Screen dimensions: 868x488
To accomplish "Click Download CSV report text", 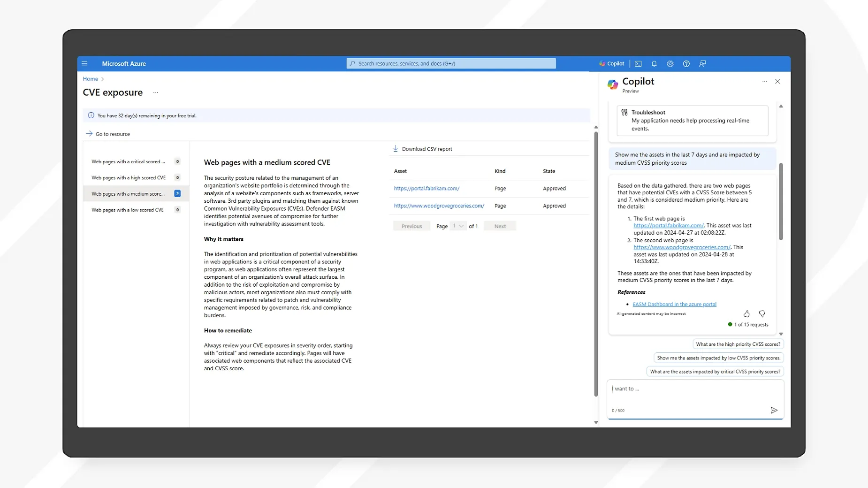I will (427, 149).
